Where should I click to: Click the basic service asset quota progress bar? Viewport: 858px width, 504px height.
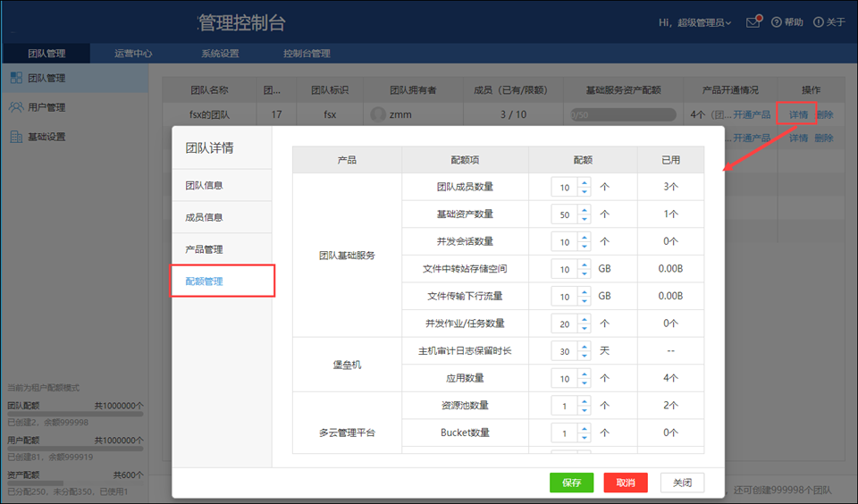[623, 114]
